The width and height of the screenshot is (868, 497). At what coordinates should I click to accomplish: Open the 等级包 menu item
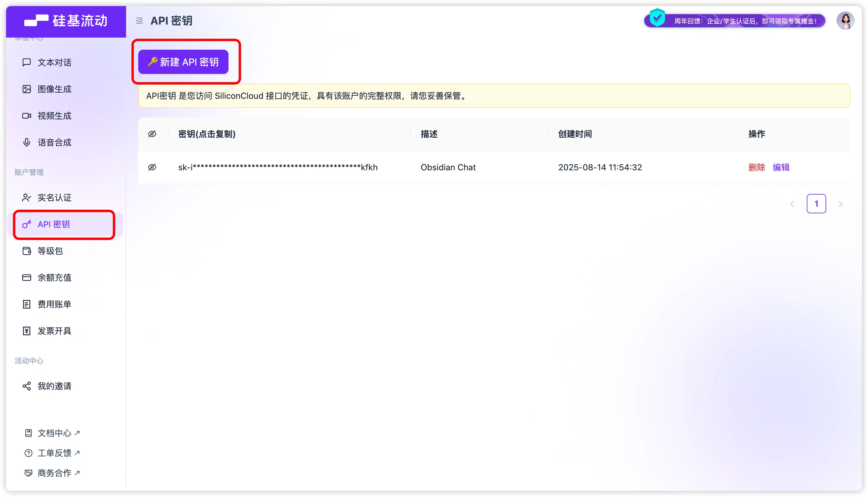click(x=50, y=251)
